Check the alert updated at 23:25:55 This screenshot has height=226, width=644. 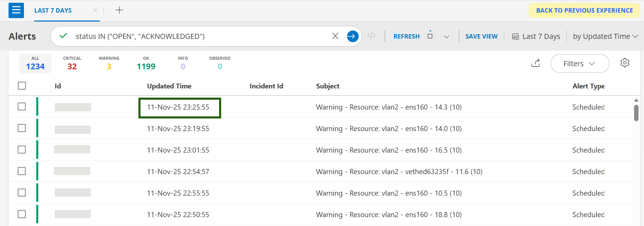(22, 107)
